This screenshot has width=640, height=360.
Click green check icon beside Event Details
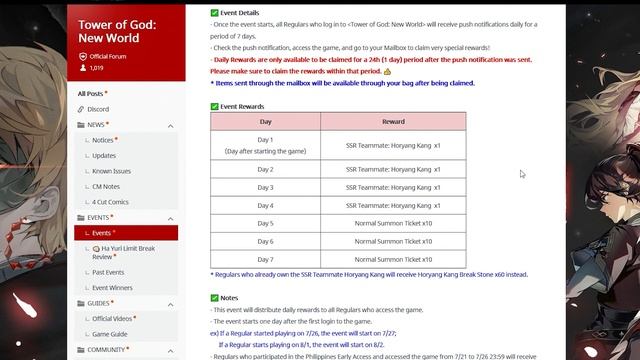click(x=214, y=13)
